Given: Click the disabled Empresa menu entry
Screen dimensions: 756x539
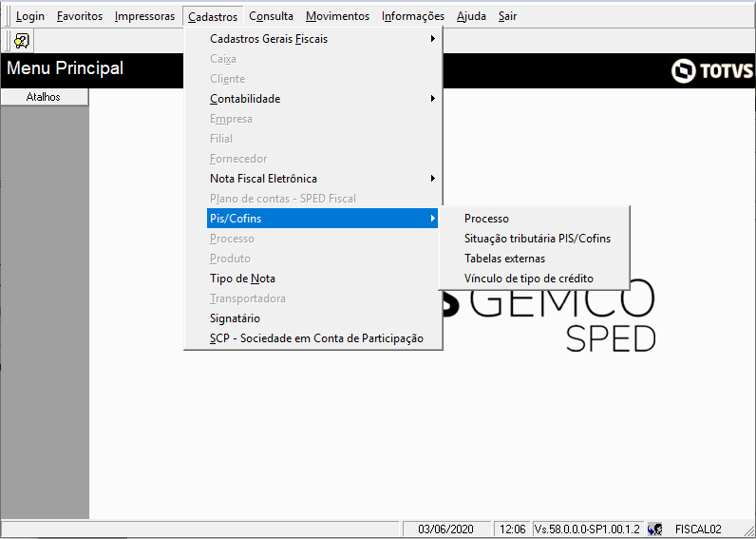Looking at the screenshot, I should pyautogui.click(x=322, y=119).
